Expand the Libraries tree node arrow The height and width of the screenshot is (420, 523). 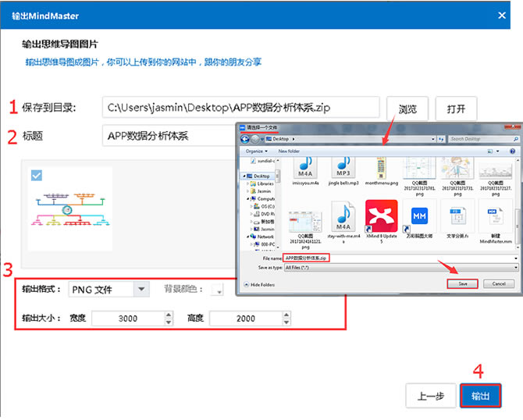coord(247,183)
